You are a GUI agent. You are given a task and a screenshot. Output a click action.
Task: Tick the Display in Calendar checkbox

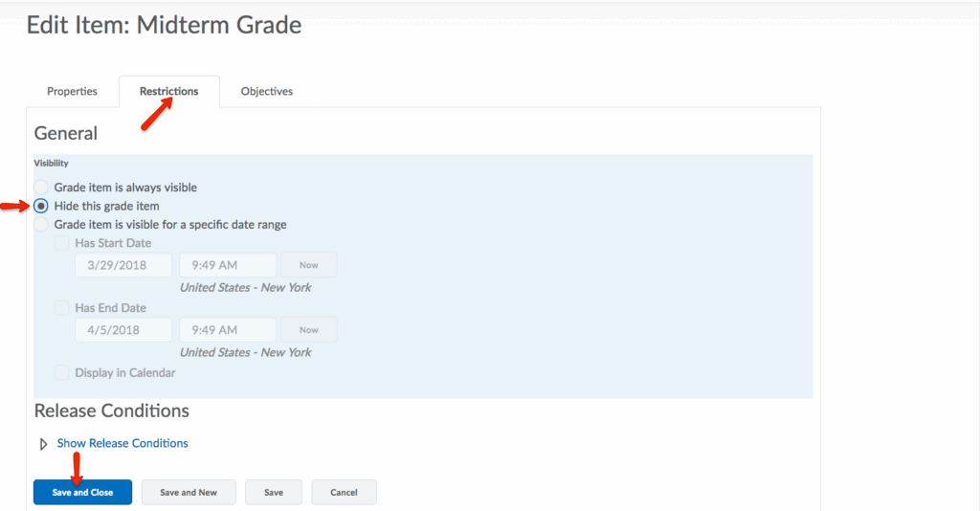pos(62,373)
